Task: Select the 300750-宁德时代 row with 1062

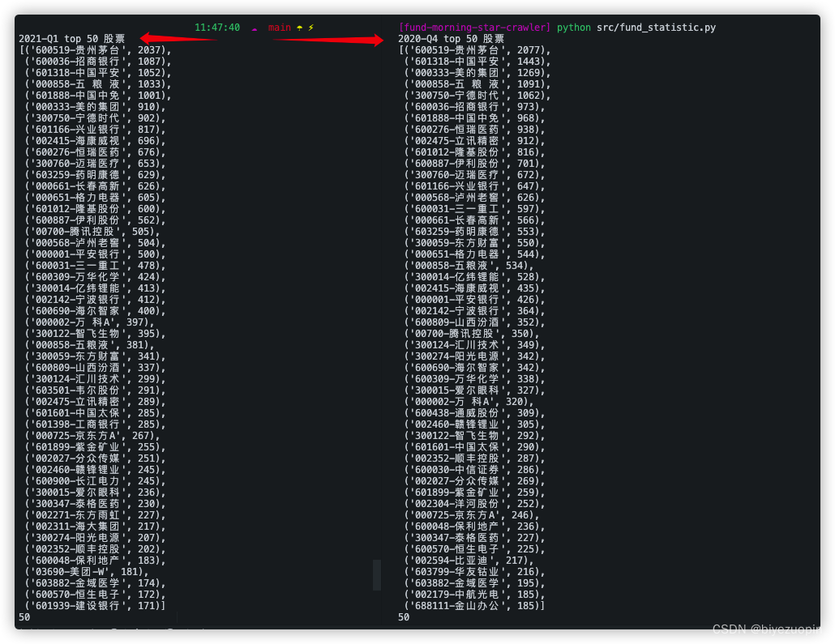Action: click(477, 96)
